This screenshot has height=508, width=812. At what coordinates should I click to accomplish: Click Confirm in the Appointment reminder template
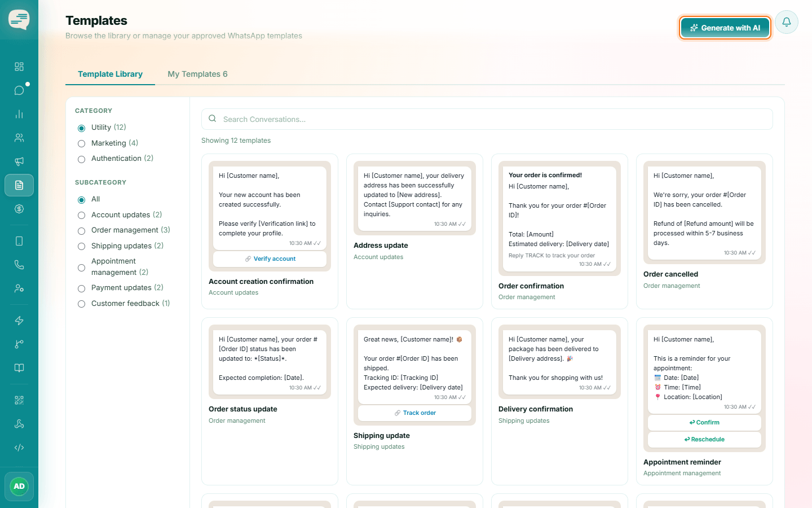click(704, 423)
